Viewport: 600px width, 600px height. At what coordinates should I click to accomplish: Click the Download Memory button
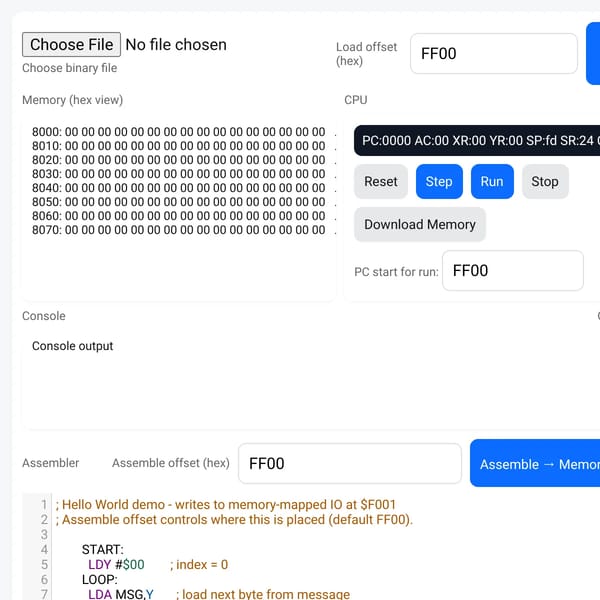420,224
